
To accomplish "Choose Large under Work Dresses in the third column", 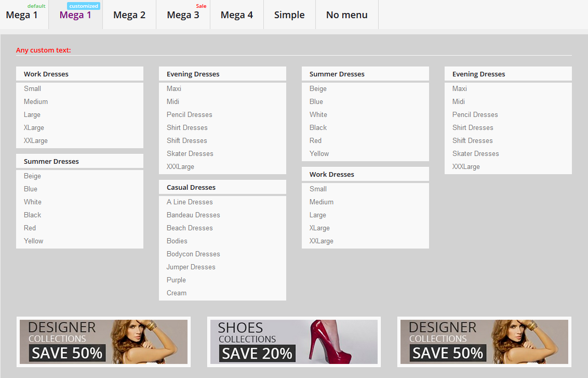I will point(318,215).
